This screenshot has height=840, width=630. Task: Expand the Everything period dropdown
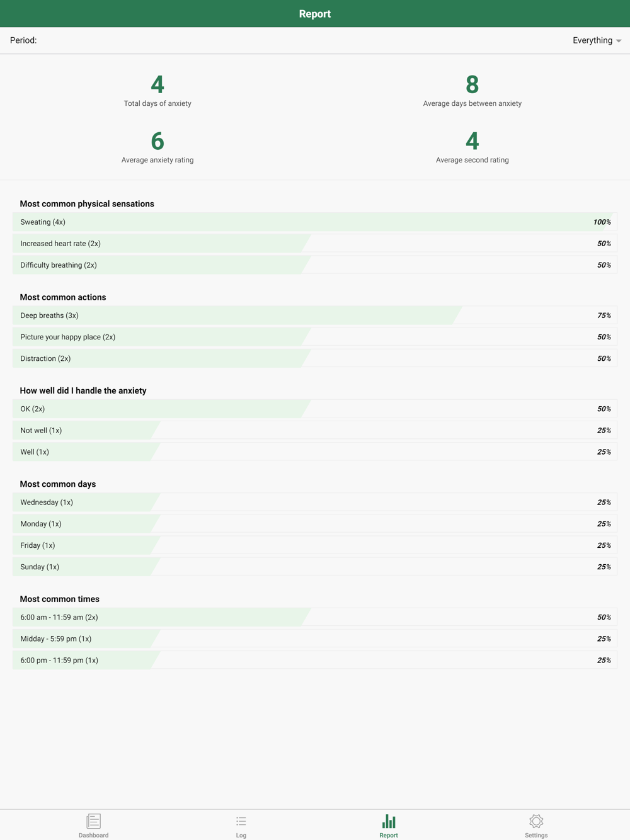[597, 40]
